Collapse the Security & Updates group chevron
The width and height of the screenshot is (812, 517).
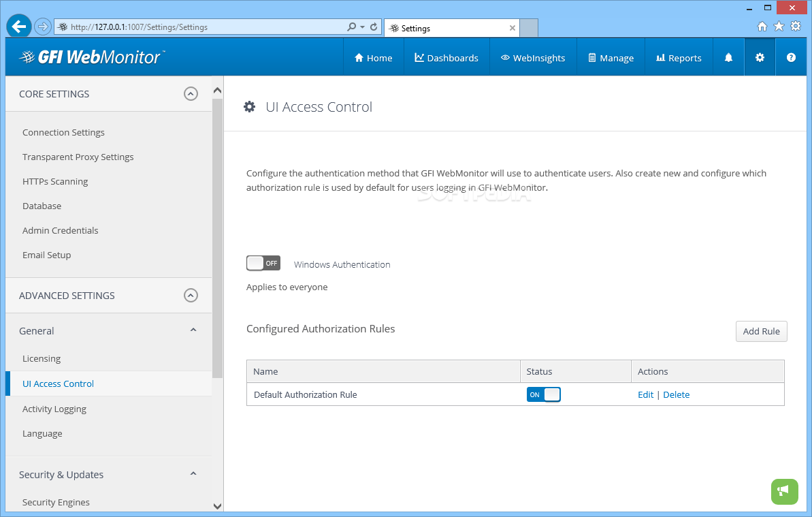pos(193,473)
